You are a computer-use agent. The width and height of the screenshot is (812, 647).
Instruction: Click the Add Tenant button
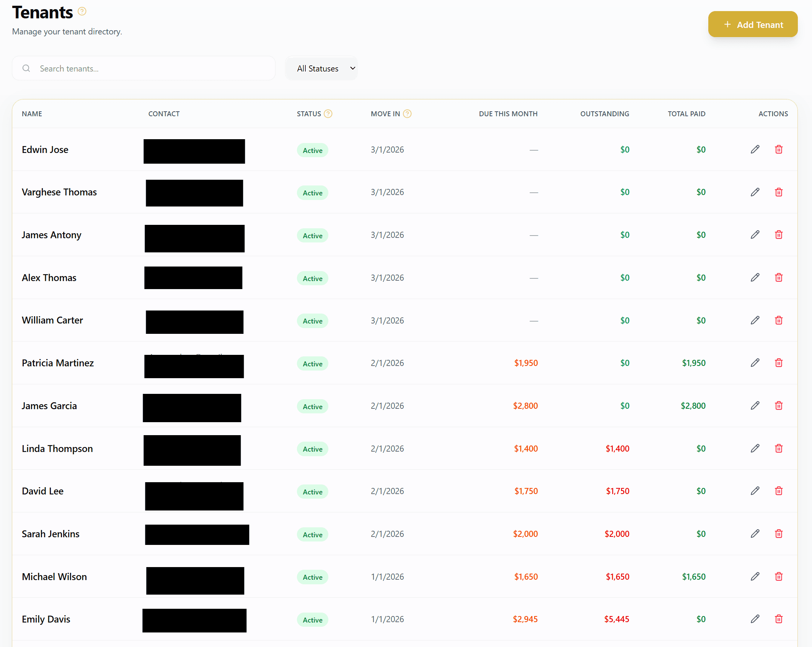click(x=753, y=24)
